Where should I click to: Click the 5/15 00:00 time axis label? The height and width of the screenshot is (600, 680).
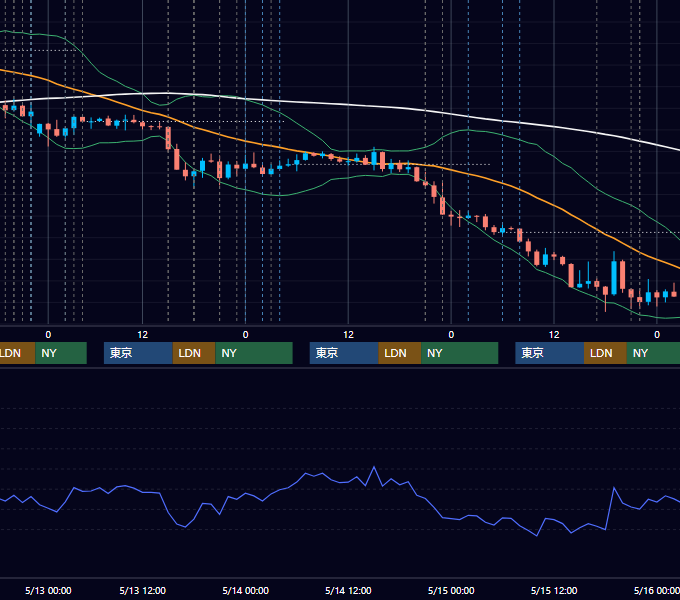(451, 590)
